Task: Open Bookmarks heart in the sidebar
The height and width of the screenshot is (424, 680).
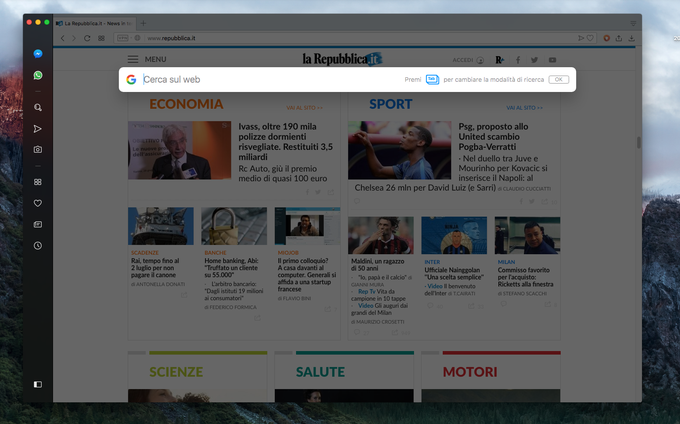Action: click(x=38, y=203)
